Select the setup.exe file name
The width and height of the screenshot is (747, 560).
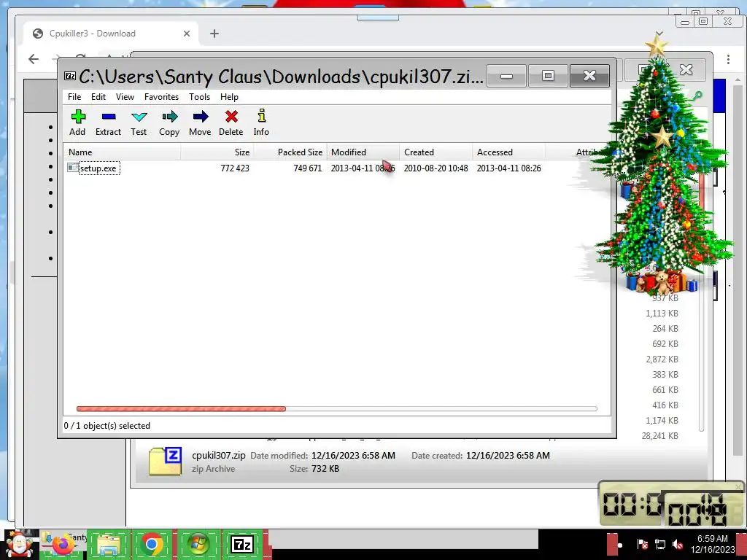click(x=99, y=168)
